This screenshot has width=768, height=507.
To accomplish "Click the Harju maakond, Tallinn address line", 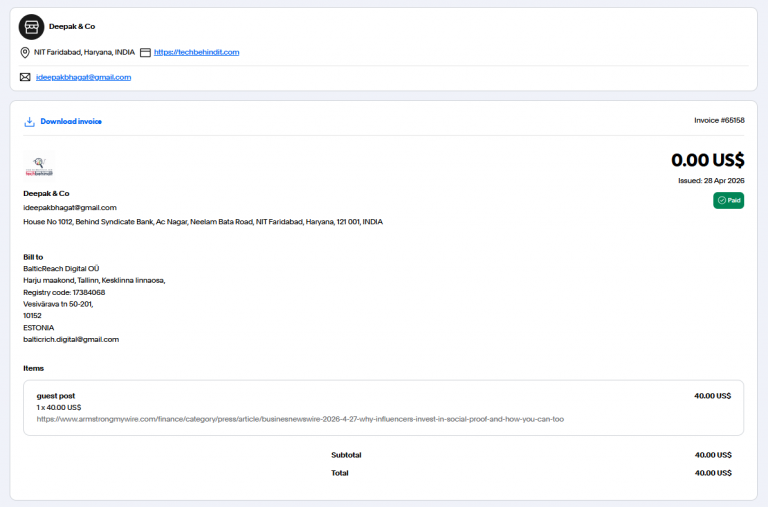I will pyautogui.click(x=94, y=280).
